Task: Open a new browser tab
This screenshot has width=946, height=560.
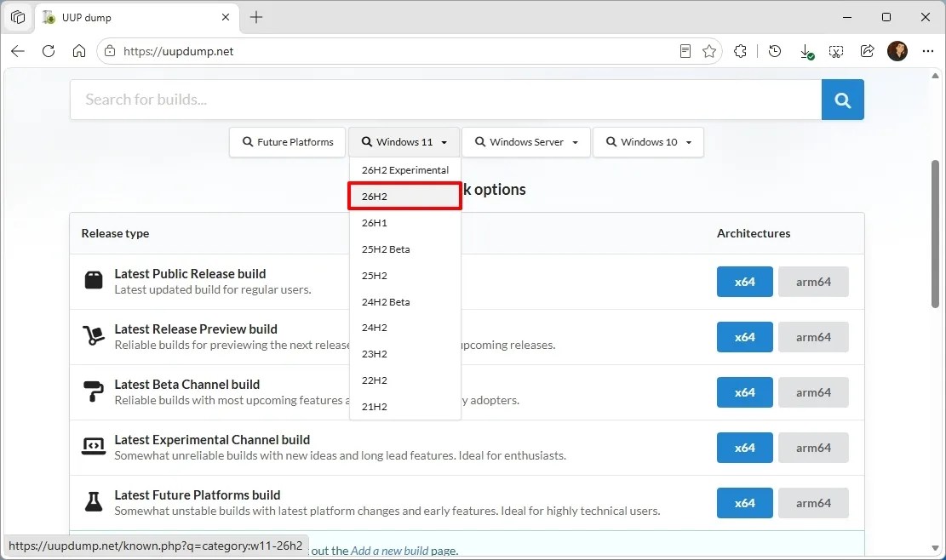Action: (256, 18)
